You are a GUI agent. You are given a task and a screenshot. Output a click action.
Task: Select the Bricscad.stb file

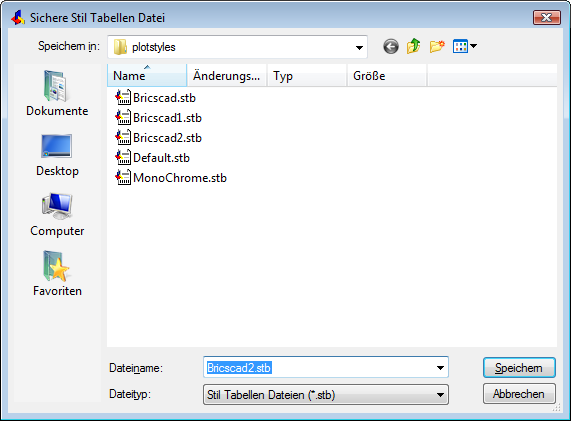[155, 98]
